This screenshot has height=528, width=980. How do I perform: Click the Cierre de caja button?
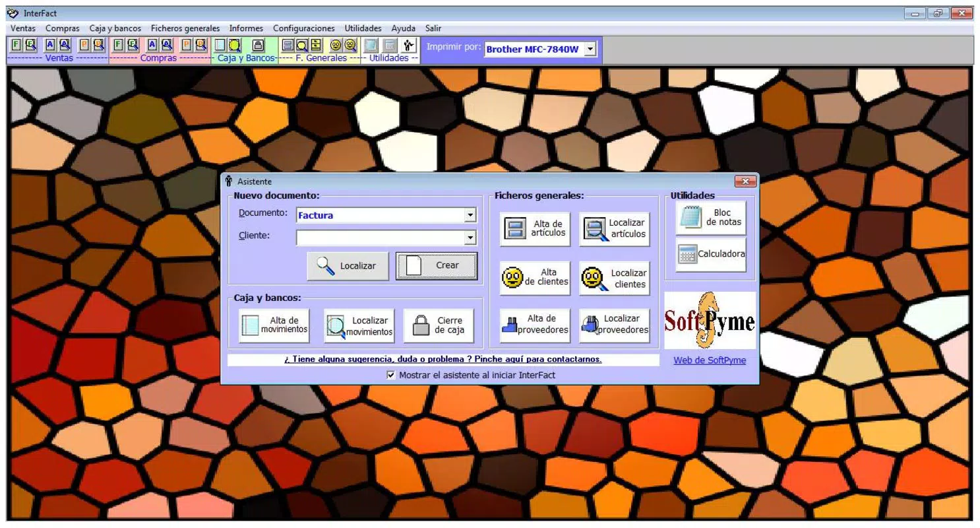439,326
